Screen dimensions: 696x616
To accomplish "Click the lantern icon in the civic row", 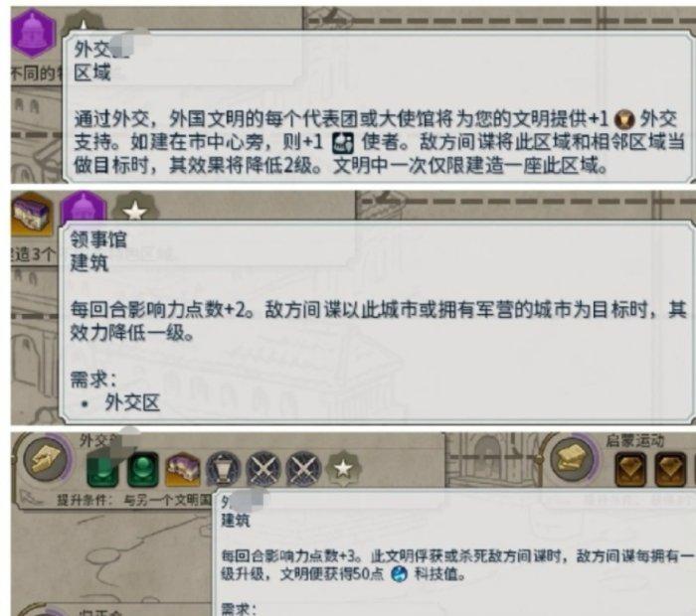I will (224, 469).
